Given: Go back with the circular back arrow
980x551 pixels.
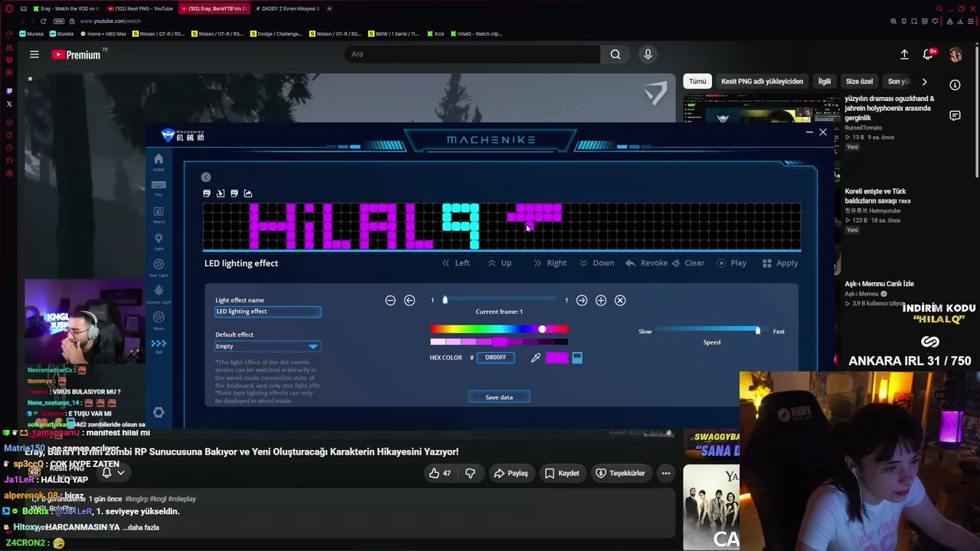Looking at the screenshot, I should 206,177.
